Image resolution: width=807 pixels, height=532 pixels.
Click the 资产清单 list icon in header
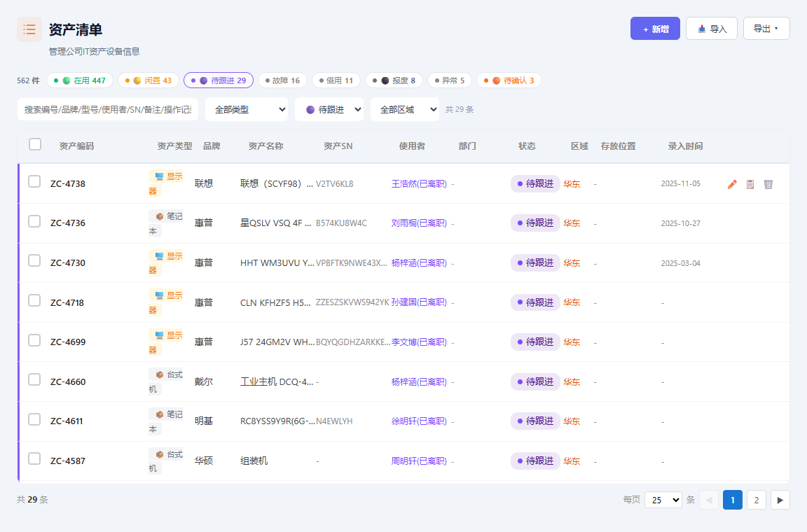click(29, 29)
